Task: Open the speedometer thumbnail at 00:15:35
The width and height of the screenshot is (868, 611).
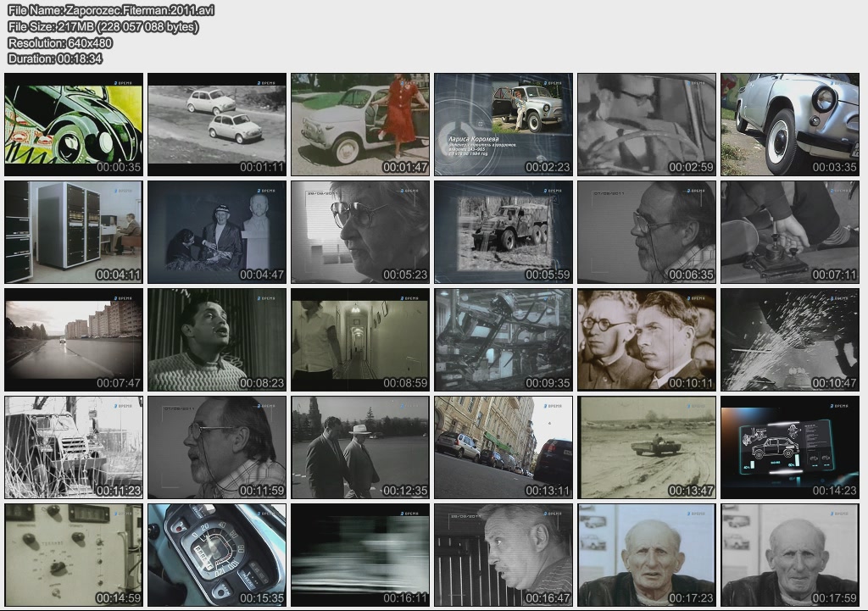Action: 217,555
